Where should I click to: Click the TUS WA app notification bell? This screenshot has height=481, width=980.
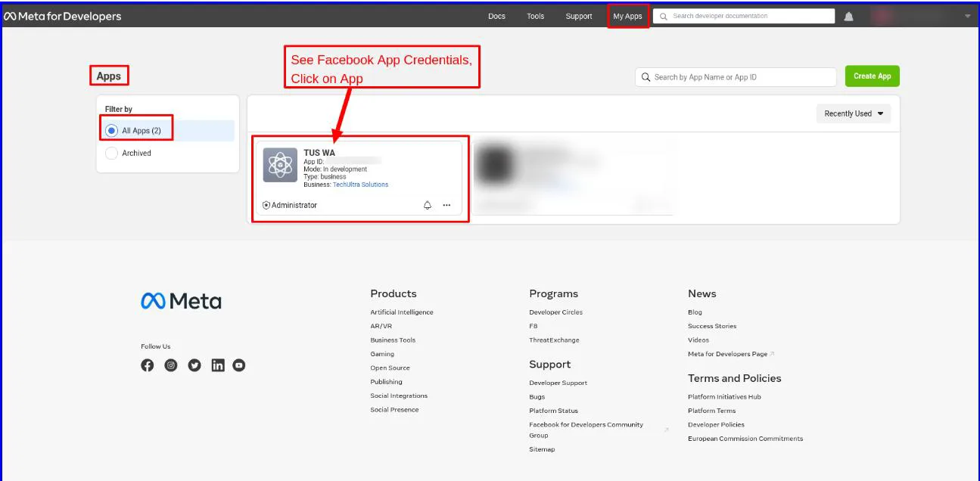[x=428, y=205]
